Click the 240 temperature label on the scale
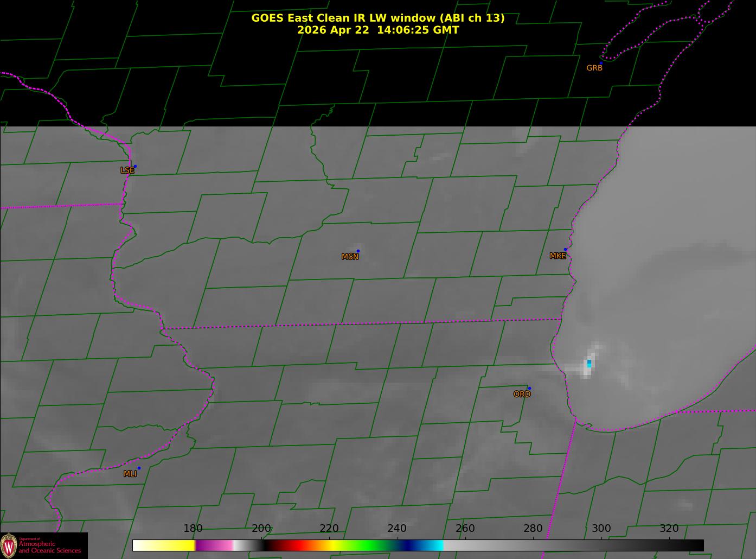Screen dimensions: 756x559 coord(397,529)
